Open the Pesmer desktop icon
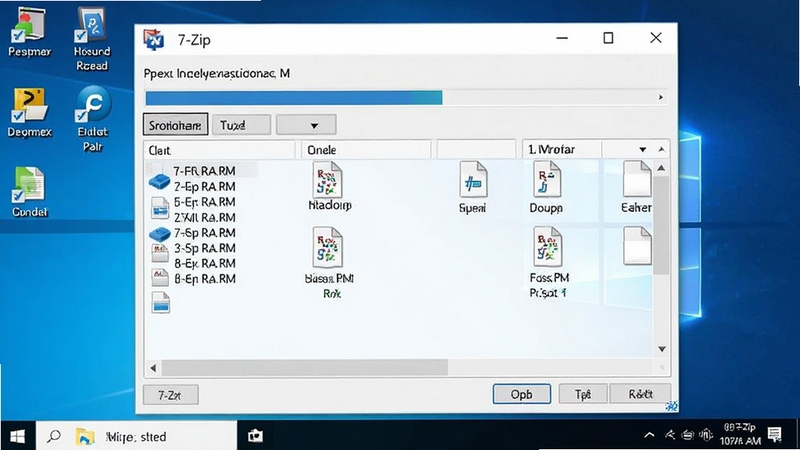This screenshot has height=450, width=800. pos(29,33)
